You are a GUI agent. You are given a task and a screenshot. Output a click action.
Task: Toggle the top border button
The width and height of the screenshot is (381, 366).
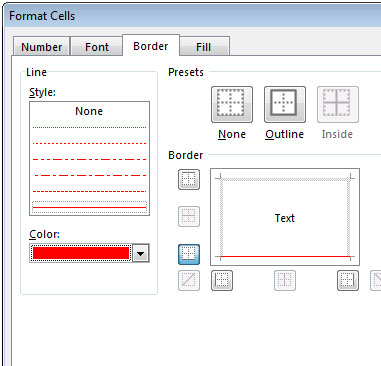[189, 179]
